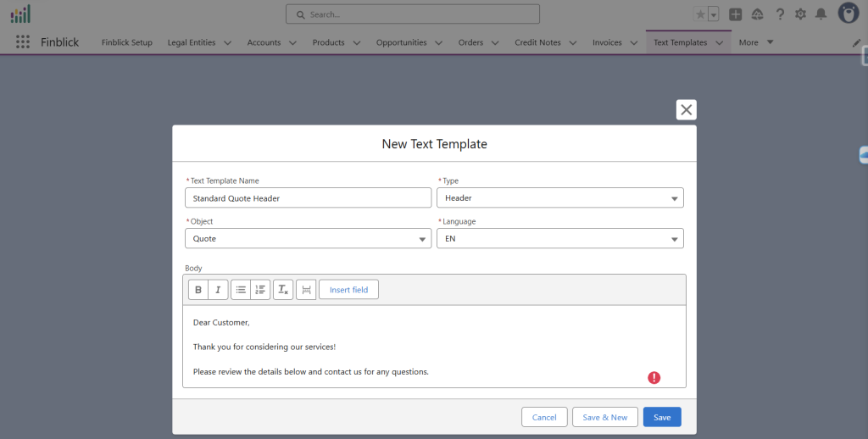
Task: Toggle bold formatting in Body editor
Action: (198, 290)
